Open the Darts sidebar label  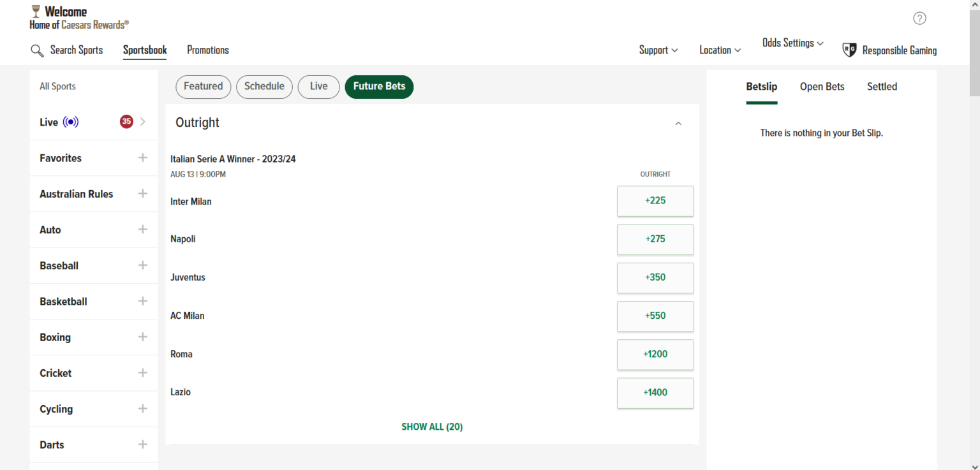(x=52, y=444)
